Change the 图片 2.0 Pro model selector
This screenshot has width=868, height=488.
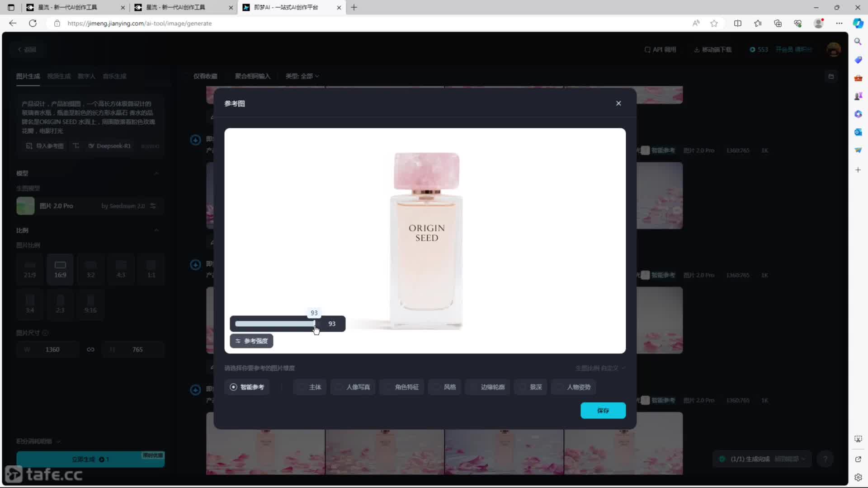[x=90, y=206]
